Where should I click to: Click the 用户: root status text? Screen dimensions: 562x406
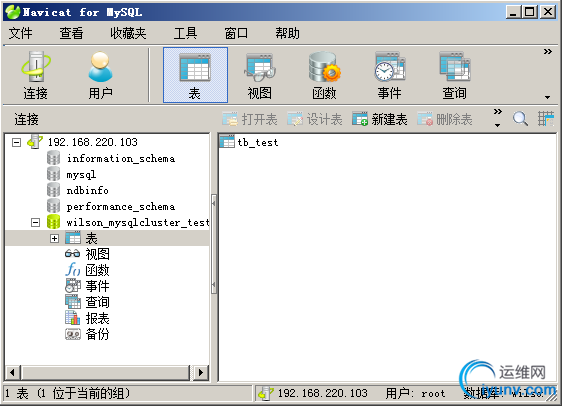[415, 393]
